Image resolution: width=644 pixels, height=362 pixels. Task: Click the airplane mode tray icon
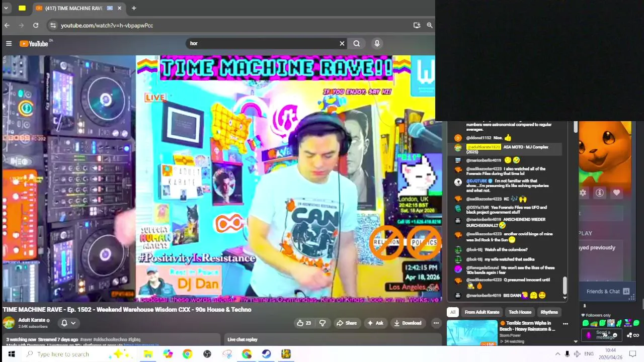[x=577, y=354]
